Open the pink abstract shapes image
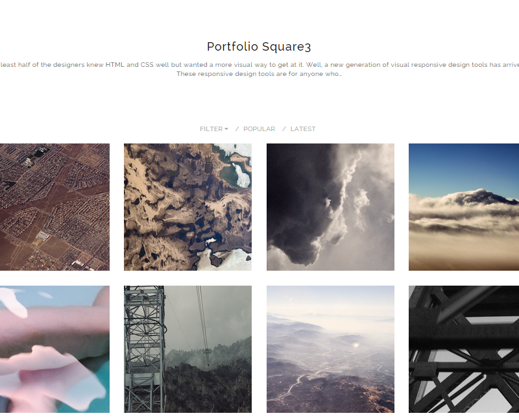The height and width of the screenshot is (420, 519). click(54, 349)
